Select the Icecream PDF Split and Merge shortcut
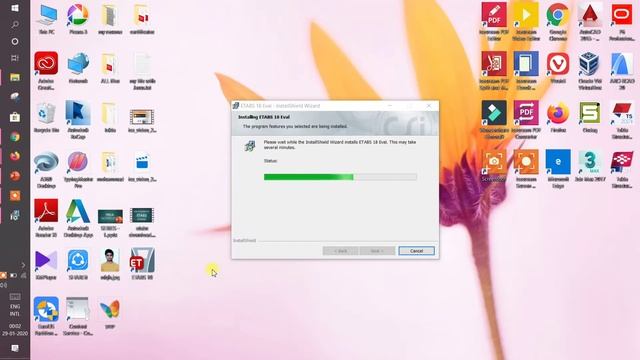 [494, 71]
